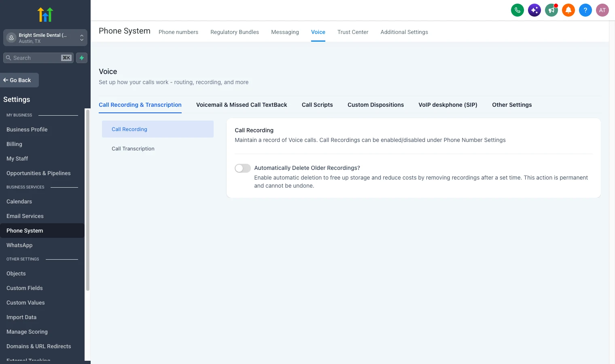Select Phone System in the sidebar
Viewport: 615px width, 364px height.
pos(42,231)
